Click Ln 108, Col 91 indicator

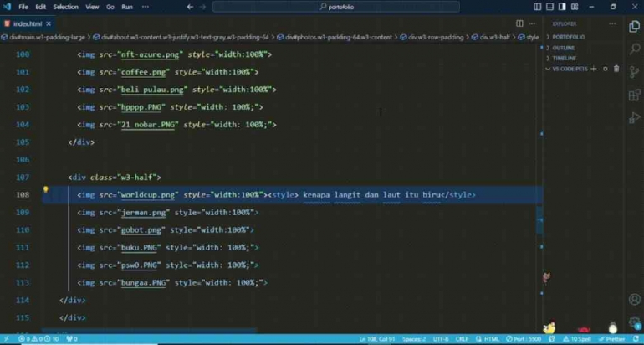377,339
